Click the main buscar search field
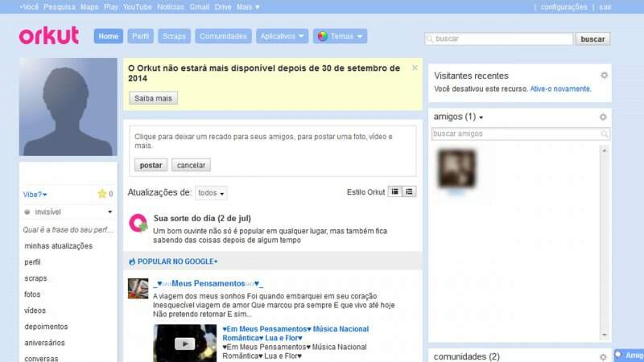The width and height of the screenshot is (644, 362). (x=499, y=39)
